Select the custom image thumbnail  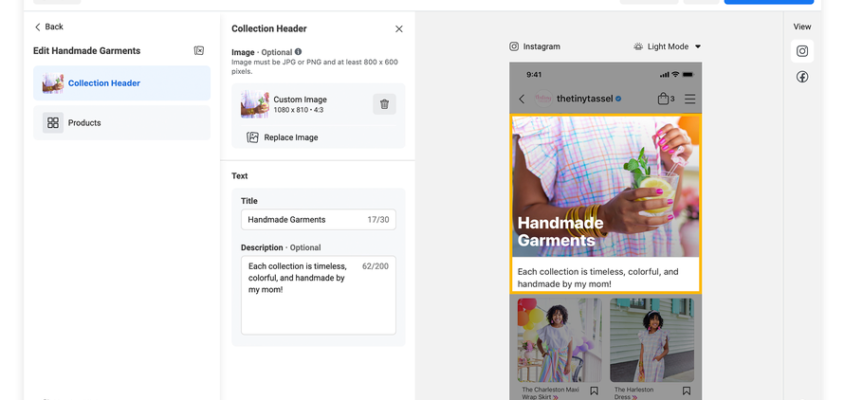tap(255, 104)
